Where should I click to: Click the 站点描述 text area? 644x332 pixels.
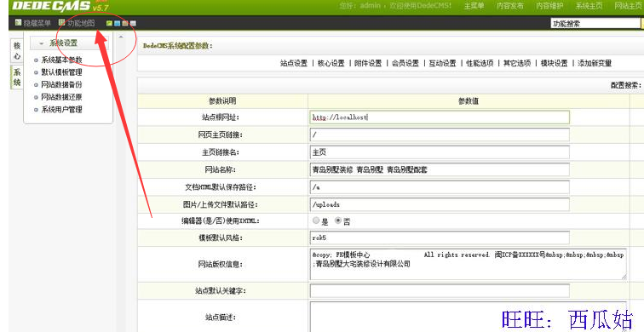(x=469, y=317)
